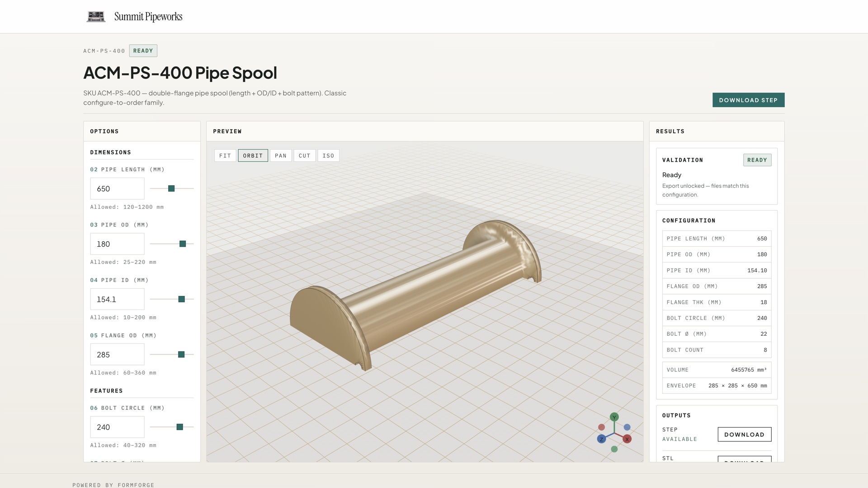Viewport: 868px width, 488px height.
Task: Adjust the Pipe Length slider
Action: (171, 188)
